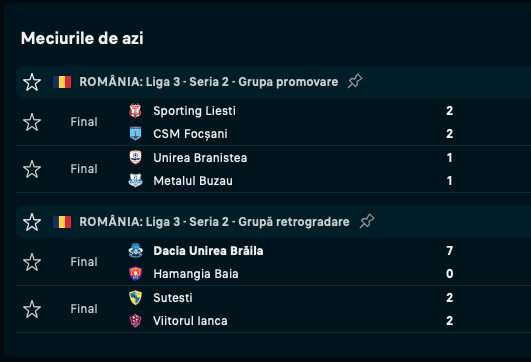The width and height of the screenshot is (531, 362).
Task: Click the Sutesti yellow shield badge
Action: (135, 297)
